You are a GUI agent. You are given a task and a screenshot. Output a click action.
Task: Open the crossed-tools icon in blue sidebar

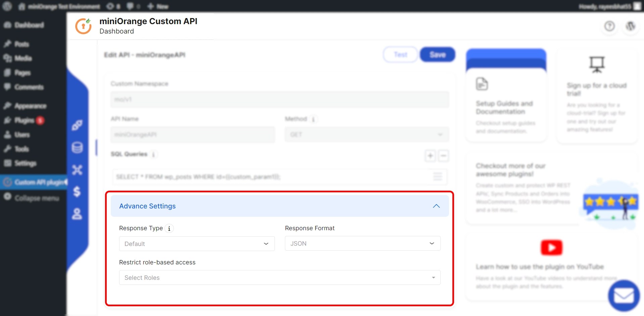(x=77, y=170)
